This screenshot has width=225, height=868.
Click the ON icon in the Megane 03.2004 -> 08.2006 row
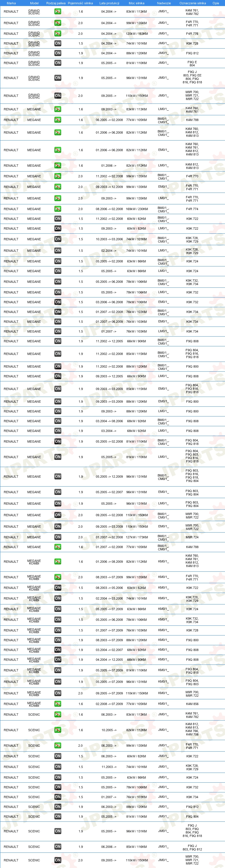pyautogui.click(x=58, y=421)
